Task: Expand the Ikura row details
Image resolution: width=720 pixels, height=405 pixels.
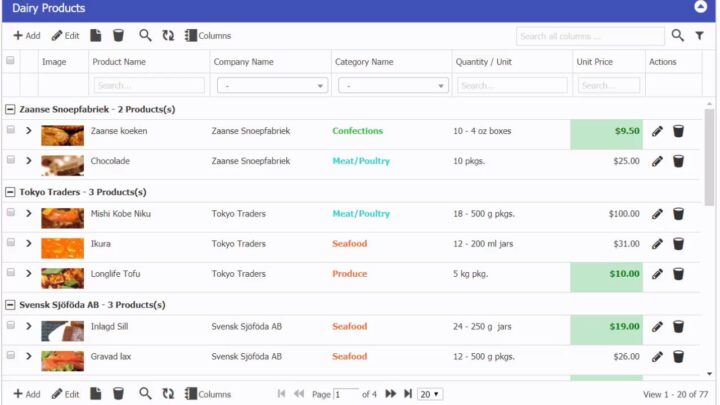Action: tap(29, 243)
